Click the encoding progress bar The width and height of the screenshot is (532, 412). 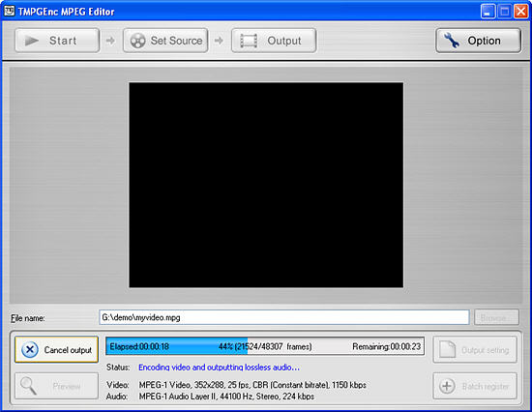[265, 346]
